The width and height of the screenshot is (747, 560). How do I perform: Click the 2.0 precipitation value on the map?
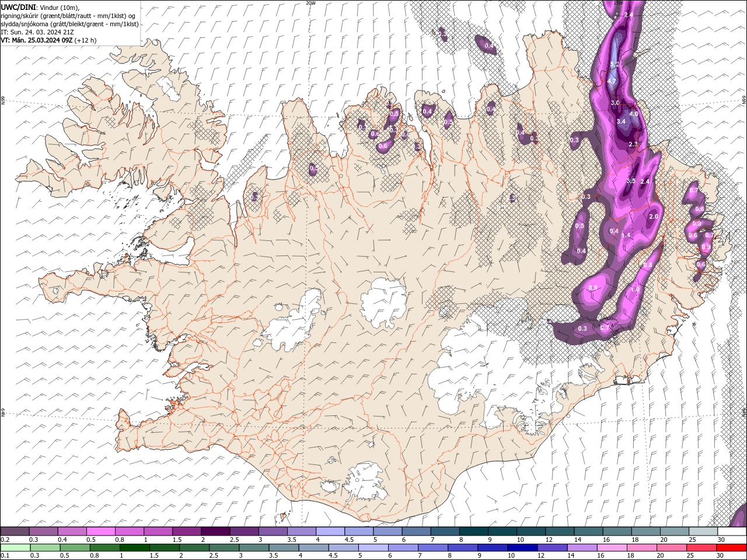point(654,216)
